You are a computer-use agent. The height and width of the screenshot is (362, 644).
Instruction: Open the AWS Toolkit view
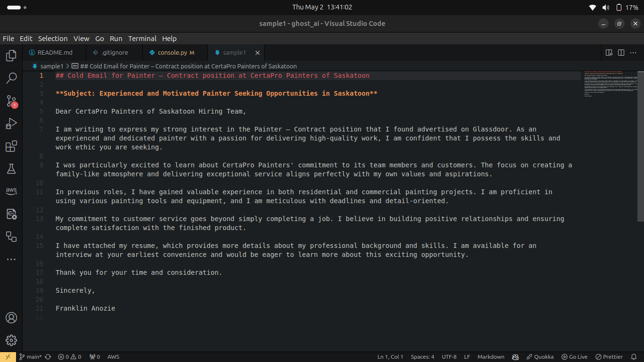pyautogui.click(x=11, y=191)
